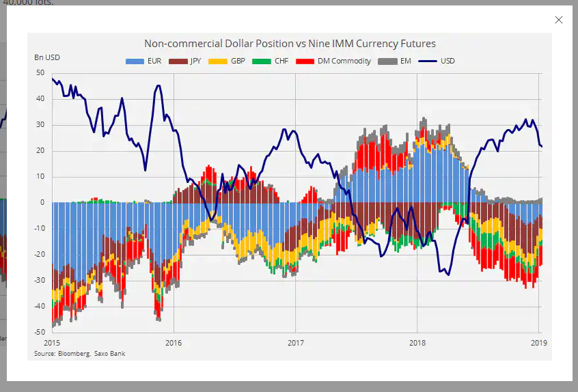Close the enlarged chart lightbox
The width and height of the screenshot is (578, 392).
pos(558,20)
